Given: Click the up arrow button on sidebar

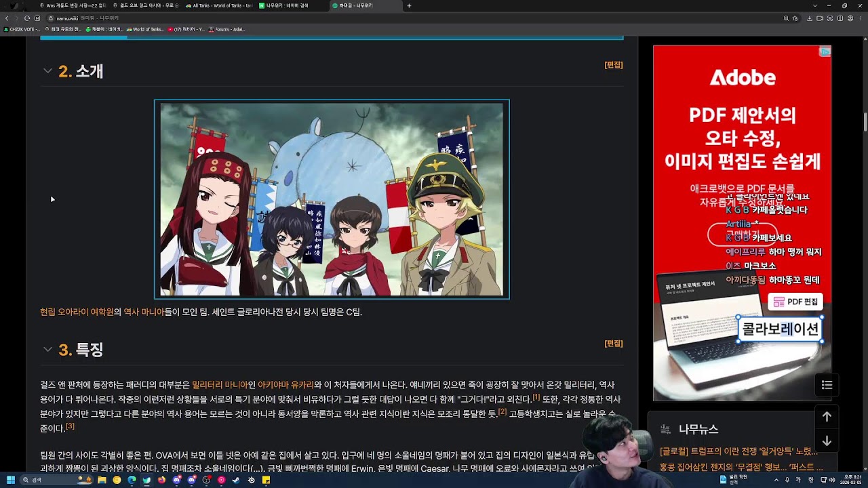Looking at the screenshot, I should pyautogui.click(x=827, y=417).
